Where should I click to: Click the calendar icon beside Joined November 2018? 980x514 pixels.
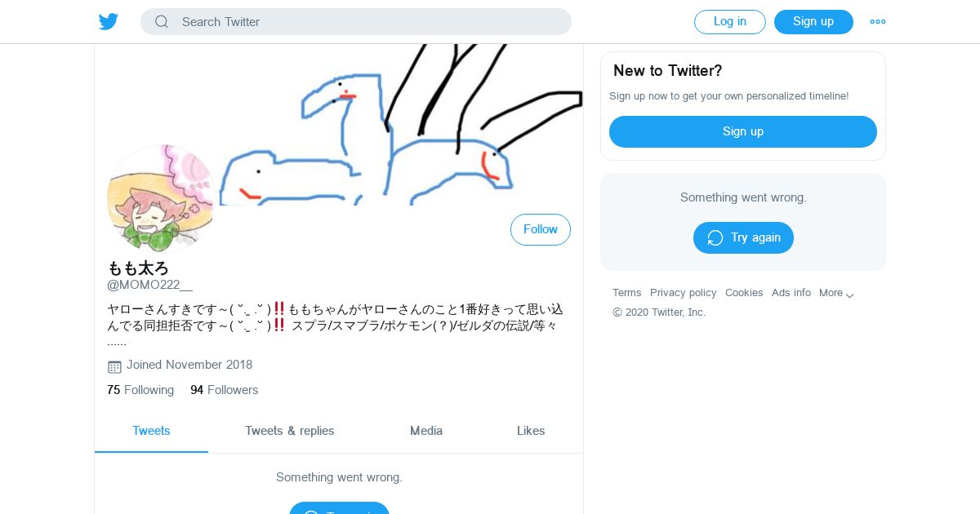(114, 366)
